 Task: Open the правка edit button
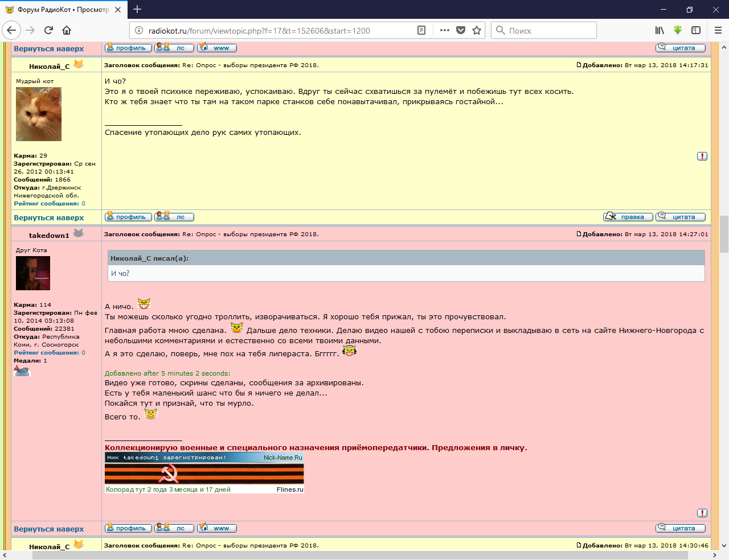pyautogui.click(x=628, y=217)
